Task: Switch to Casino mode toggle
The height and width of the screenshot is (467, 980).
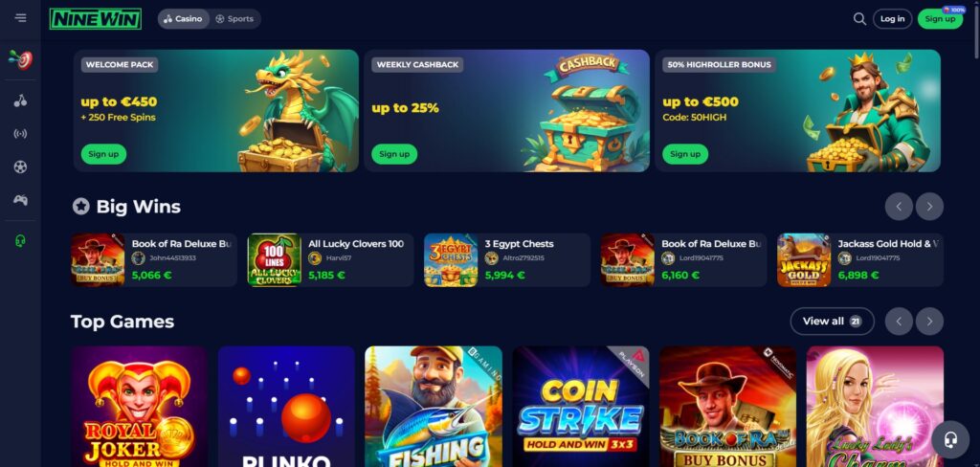Action: (183, 19)
